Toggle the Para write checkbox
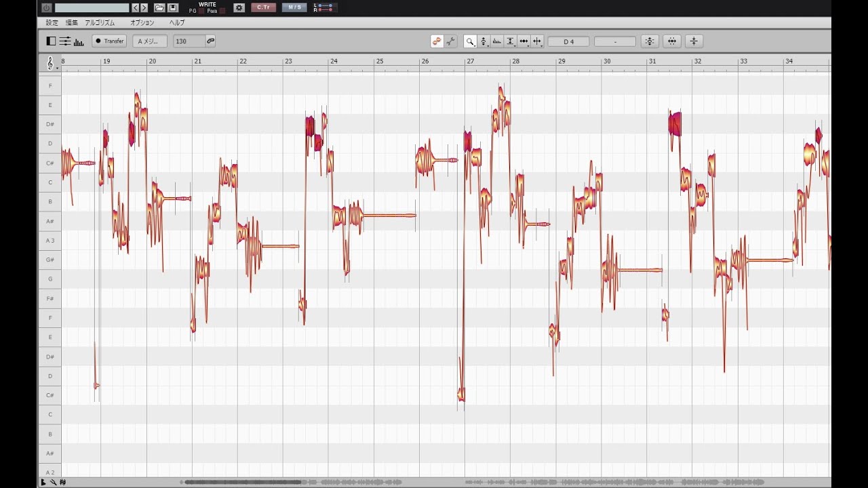The width and height of the screenshot is (868, 488). coord(222,11)
